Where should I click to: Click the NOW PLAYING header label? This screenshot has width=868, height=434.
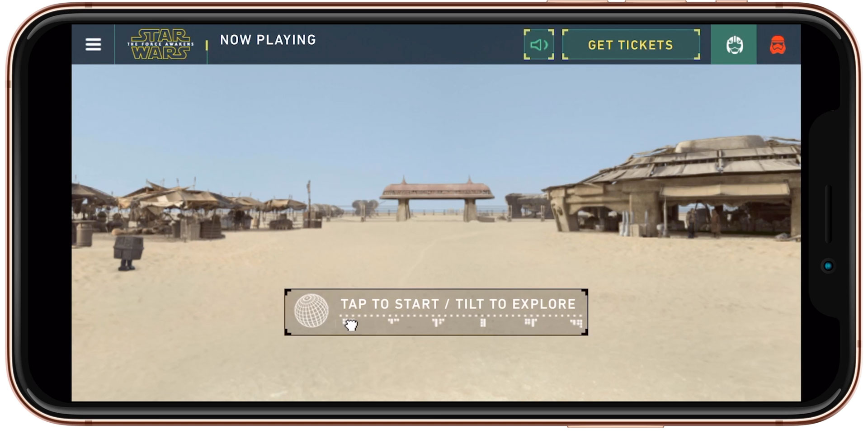268,40
